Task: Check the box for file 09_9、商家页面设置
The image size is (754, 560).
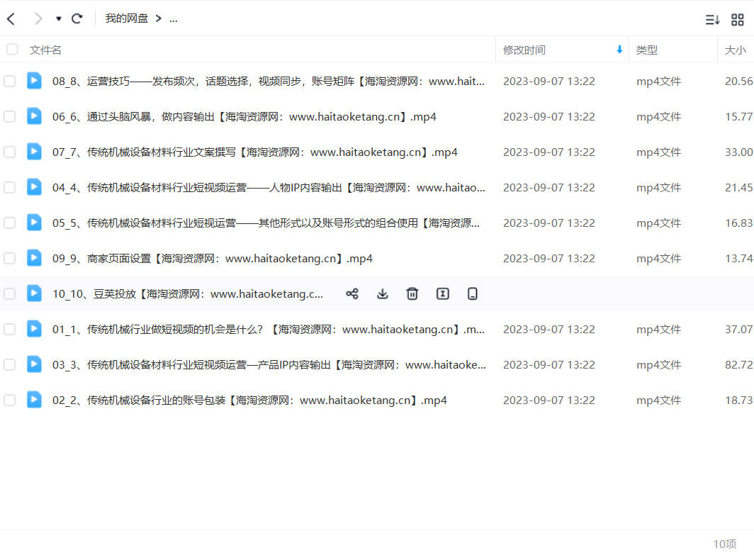Action: pyautogui.click(x=10, y=258)
